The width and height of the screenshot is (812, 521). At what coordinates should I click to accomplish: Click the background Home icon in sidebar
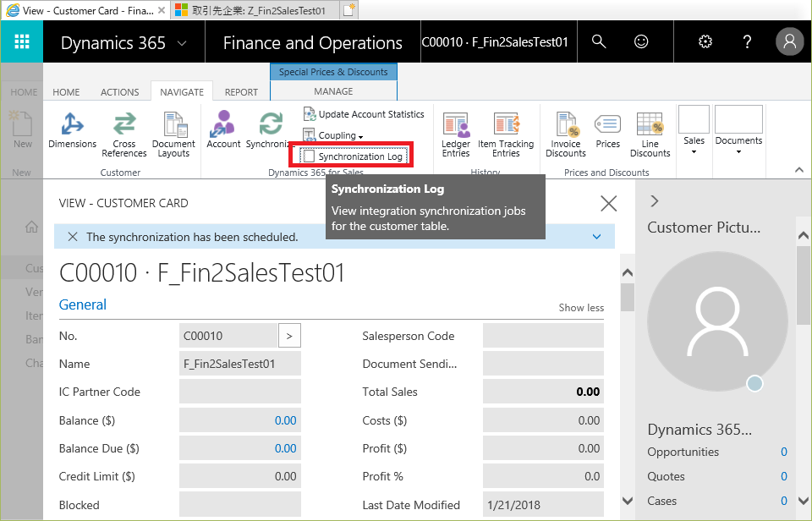click(31, 227)
